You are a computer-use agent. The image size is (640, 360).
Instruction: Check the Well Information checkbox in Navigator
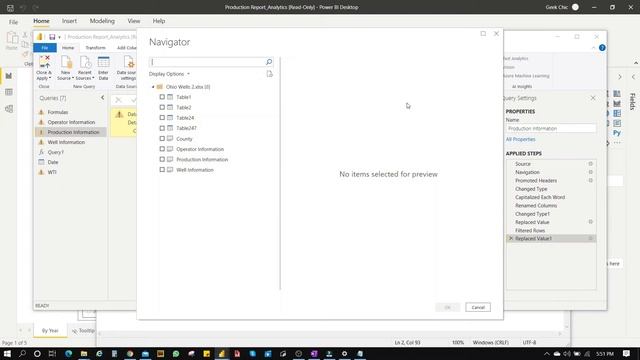(162, 170)
